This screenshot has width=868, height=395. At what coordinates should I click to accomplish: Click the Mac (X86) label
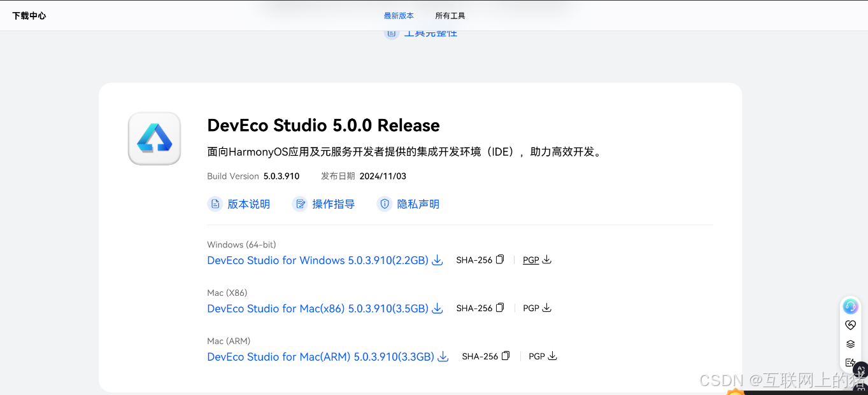pyautogui.click(x=227, y=293)
